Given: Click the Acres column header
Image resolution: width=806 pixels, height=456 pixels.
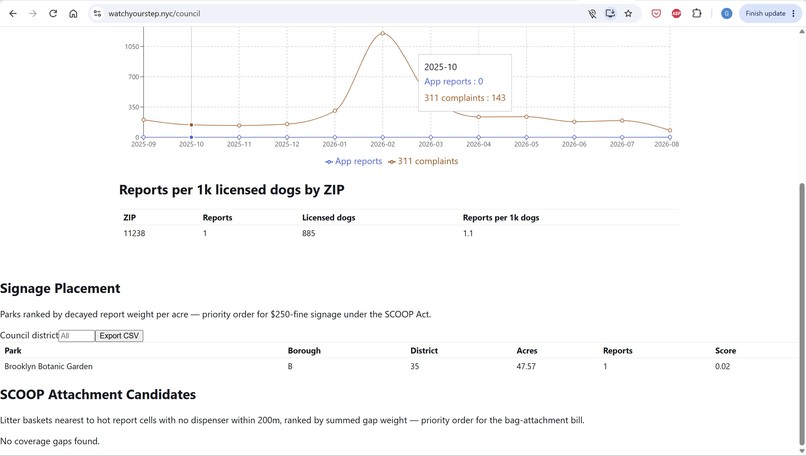Looking at the screenshot, I should [x=527, y=351].
